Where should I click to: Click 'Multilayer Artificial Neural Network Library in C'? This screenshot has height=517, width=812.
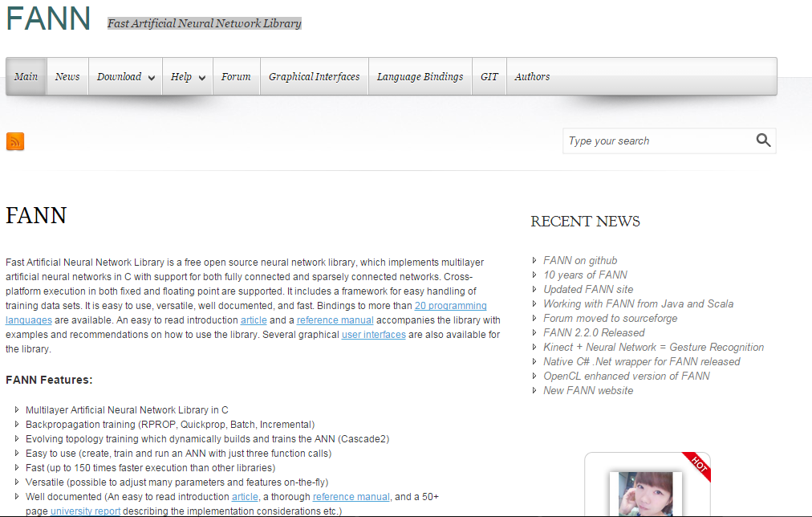click(x=127, y=409)
